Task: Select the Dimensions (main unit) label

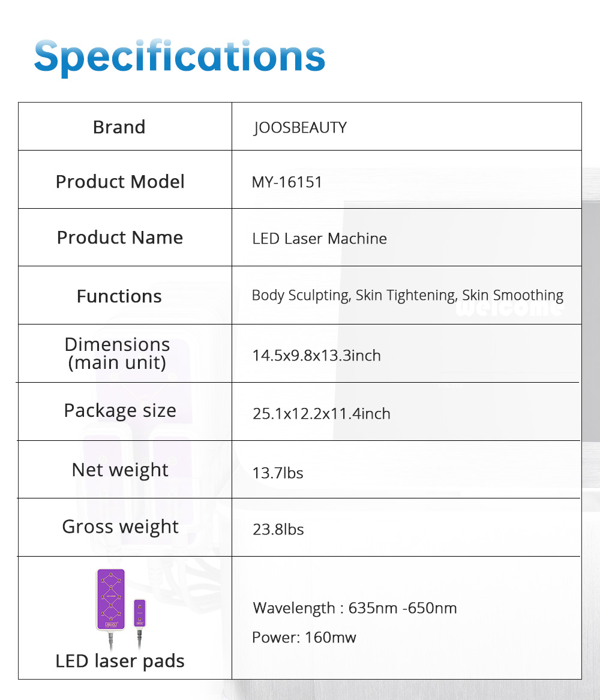Action: [x=117, y=353]
